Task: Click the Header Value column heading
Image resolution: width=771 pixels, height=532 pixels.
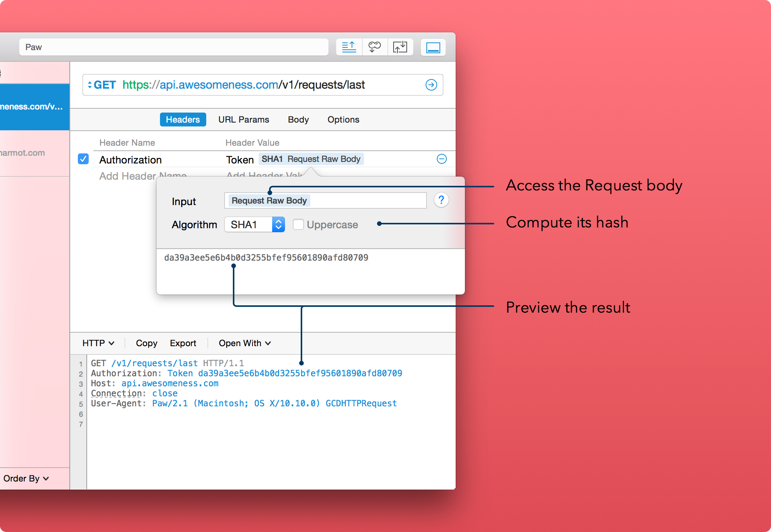Action: pyautogui.click(x=252, y=143)
